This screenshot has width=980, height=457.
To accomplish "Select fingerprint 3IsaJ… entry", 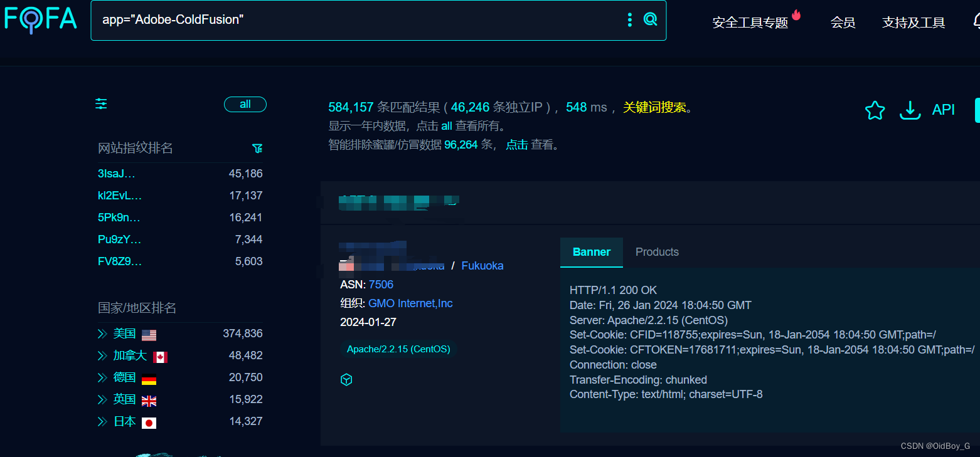I will (x=117, y=174).
